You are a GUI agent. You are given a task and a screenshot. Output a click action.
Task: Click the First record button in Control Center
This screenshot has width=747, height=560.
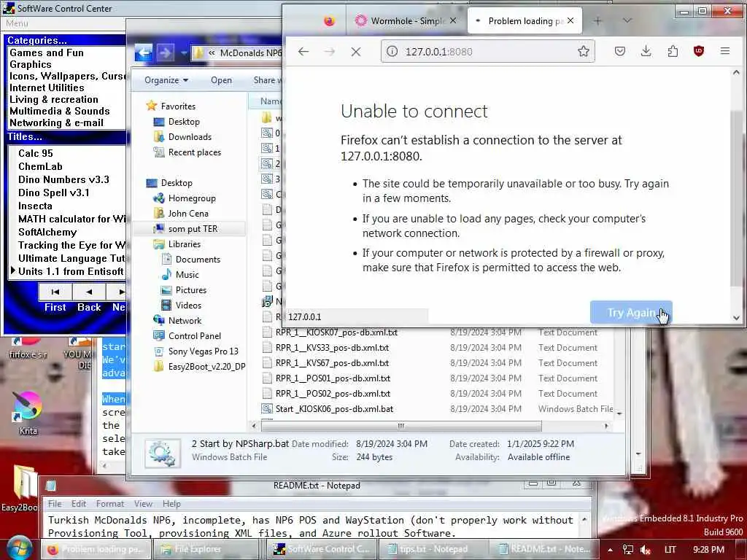click(55, 292)
